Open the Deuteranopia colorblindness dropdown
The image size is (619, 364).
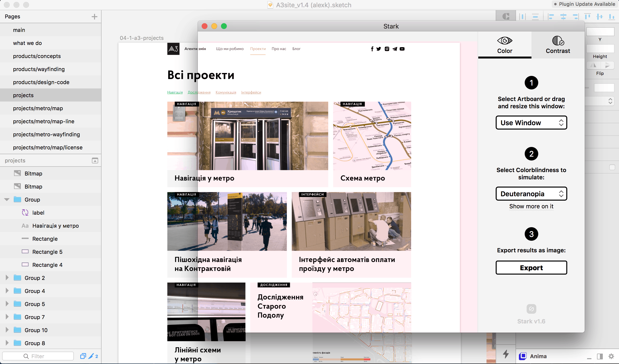531,194
